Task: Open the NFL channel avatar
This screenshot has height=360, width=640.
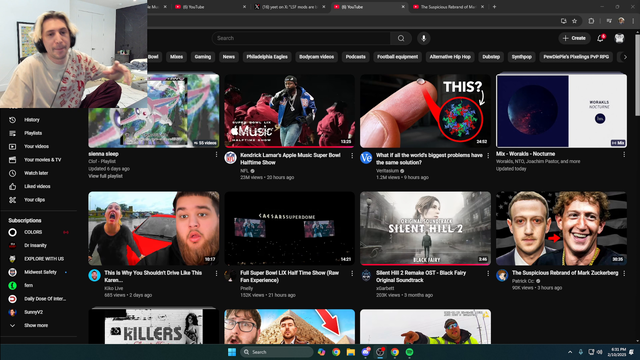Action: tap(230, 158)
